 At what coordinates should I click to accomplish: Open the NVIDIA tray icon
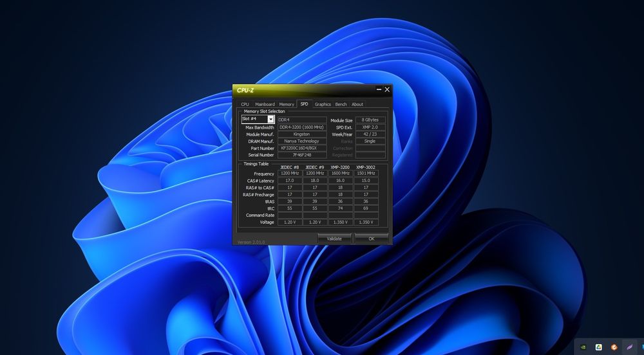pos(583,347)
